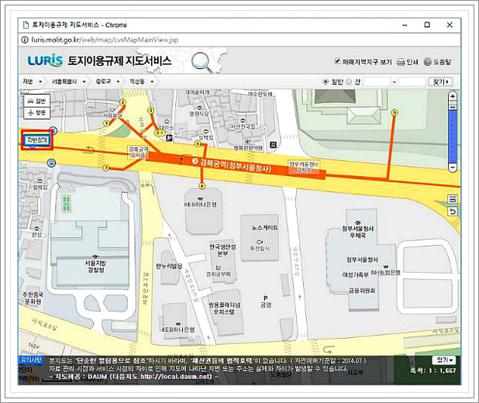Click the 지번보기 button on map

tap(37, 140)
